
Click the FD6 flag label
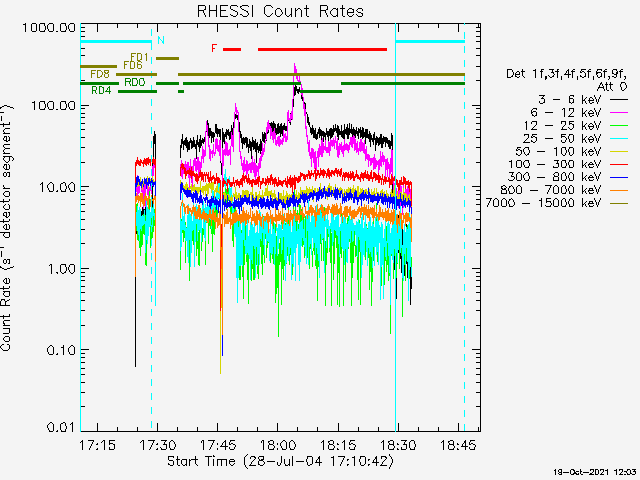[133, 65]
